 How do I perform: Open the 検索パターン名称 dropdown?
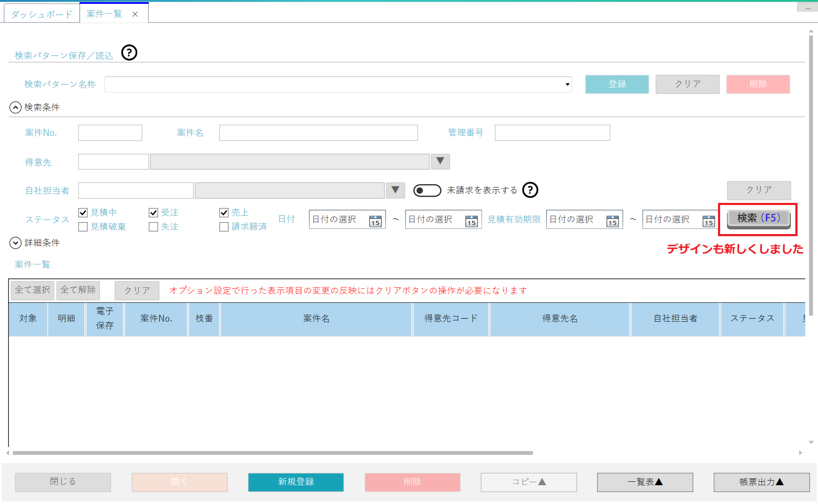(567, 85)
